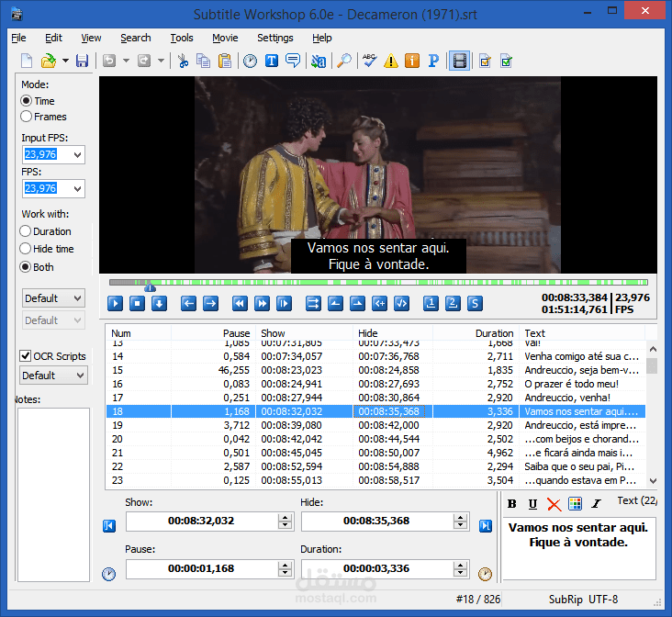This screenshot has height=617, width=672.
Task: Click the S sync point button
Action: coord(475,304)
